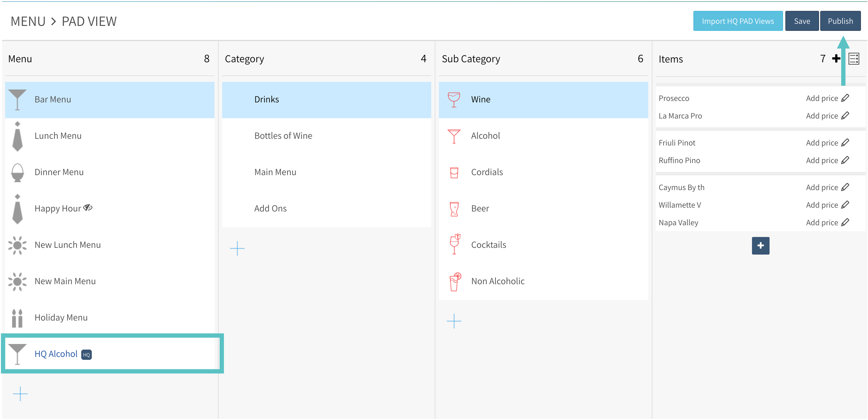Add a new menu with blue plus

pyautogui.click(x=20, y=394)
